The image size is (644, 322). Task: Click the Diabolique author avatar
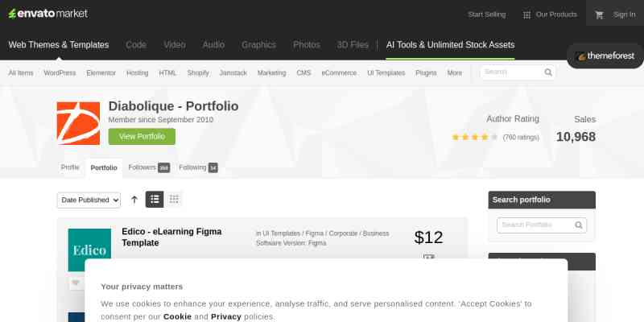tap(78, 123)
